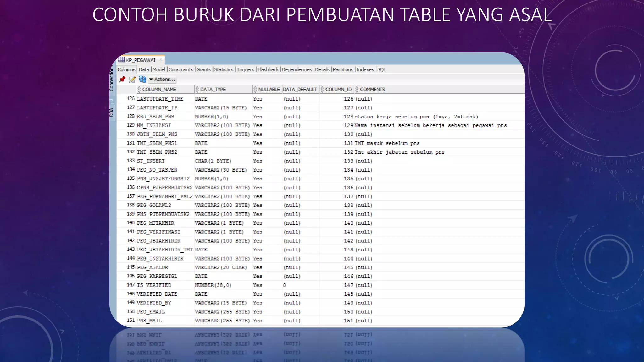Click comment 'Tmt akhir jabatan sebelum pns'
The height and width of the screenshot is (362, 644).
tap(399, 152)
